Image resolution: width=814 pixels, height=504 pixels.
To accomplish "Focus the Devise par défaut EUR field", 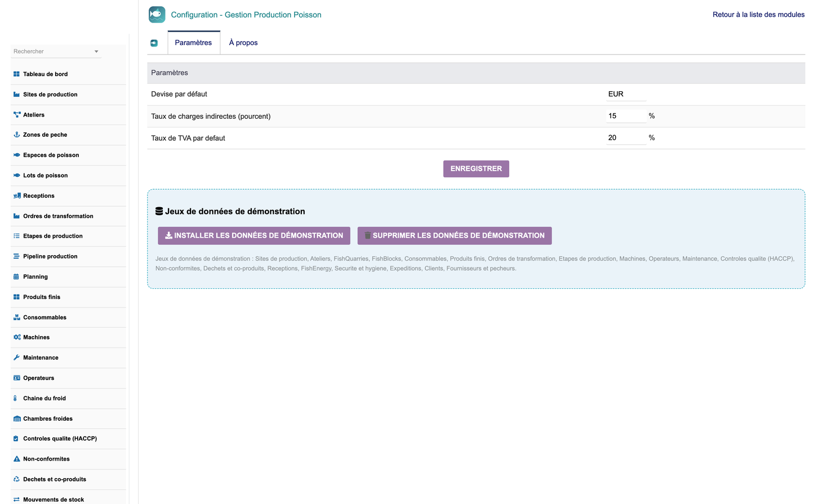I will click(626, 94).
